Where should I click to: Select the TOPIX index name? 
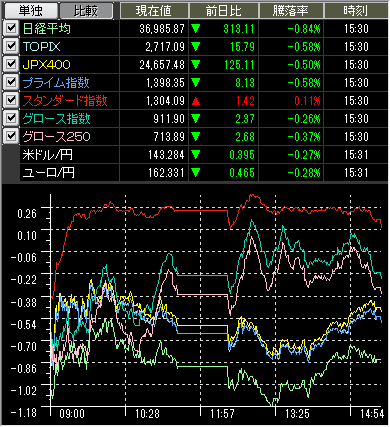41,47
